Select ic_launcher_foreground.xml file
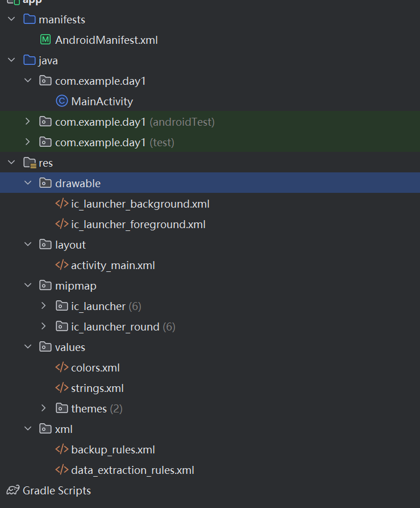Screen dimensions: 420x508 [138, 224]
